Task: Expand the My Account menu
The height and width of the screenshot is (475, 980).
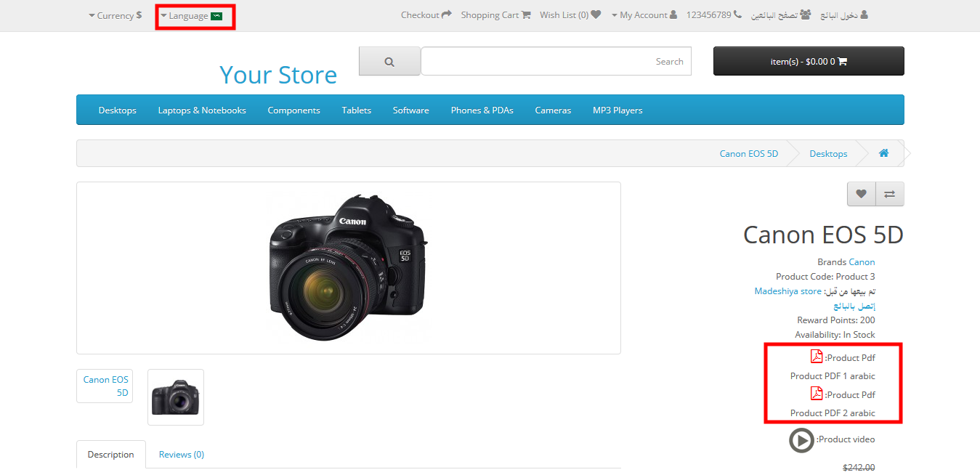Action: click(x=644, y=15)
